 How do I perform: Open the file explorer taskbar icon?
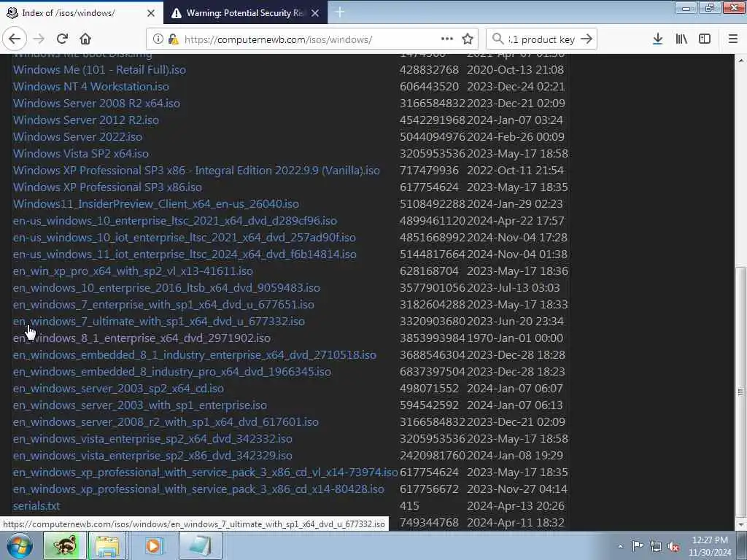tap(108, 545)
